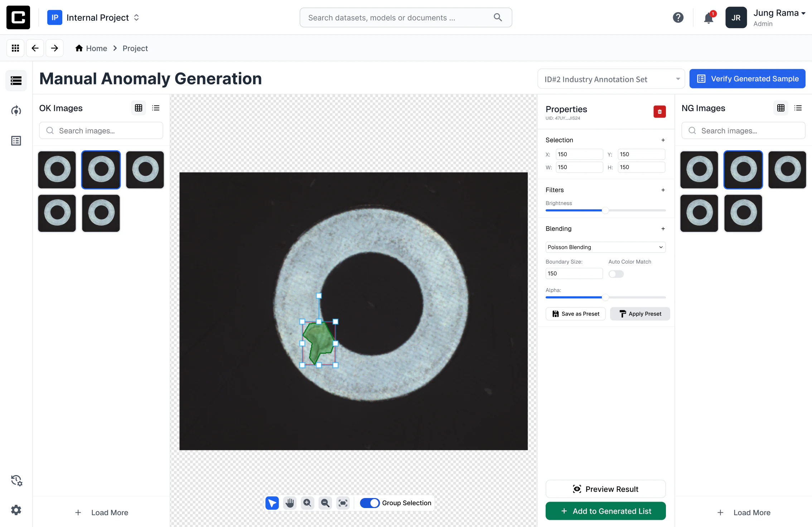This screenshot has height=527, width=812.
Task: Open the ID#2 Industry Annotation Set dropdown
Action: pyautogui.click(x=611, y=79)
